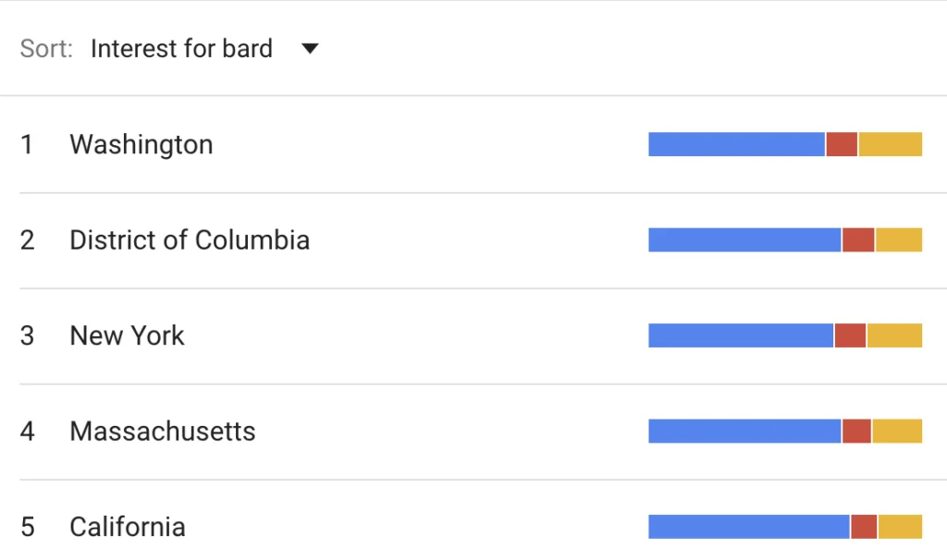This screenshot has height=560, width=947.
Task: Select the District of Columbia entry
Action: click(x=190, y=240)
